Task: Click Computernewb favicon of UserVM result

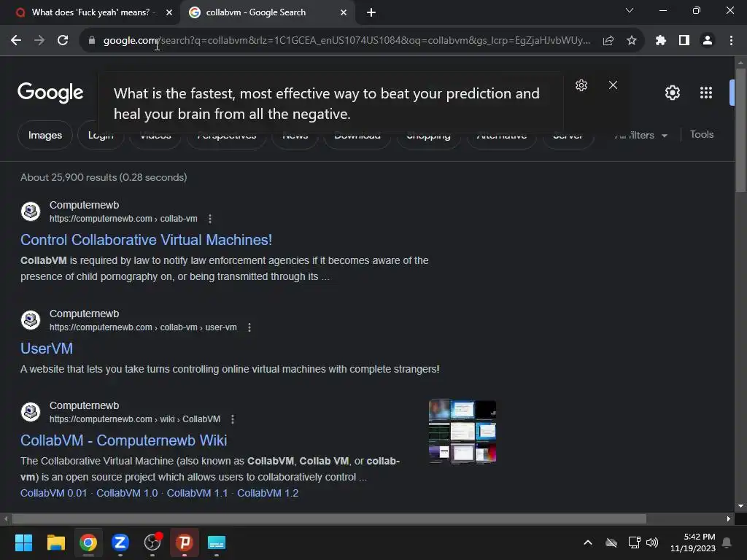Action: (31, 320)
